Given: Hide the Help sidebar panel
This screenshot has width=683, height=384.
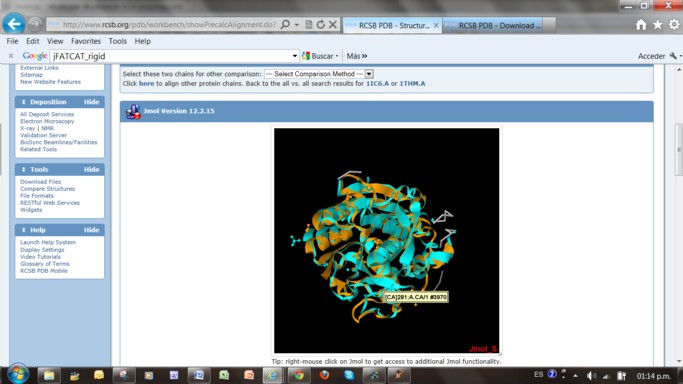Looking at the screenshot, I should click(x=91, y=230).
